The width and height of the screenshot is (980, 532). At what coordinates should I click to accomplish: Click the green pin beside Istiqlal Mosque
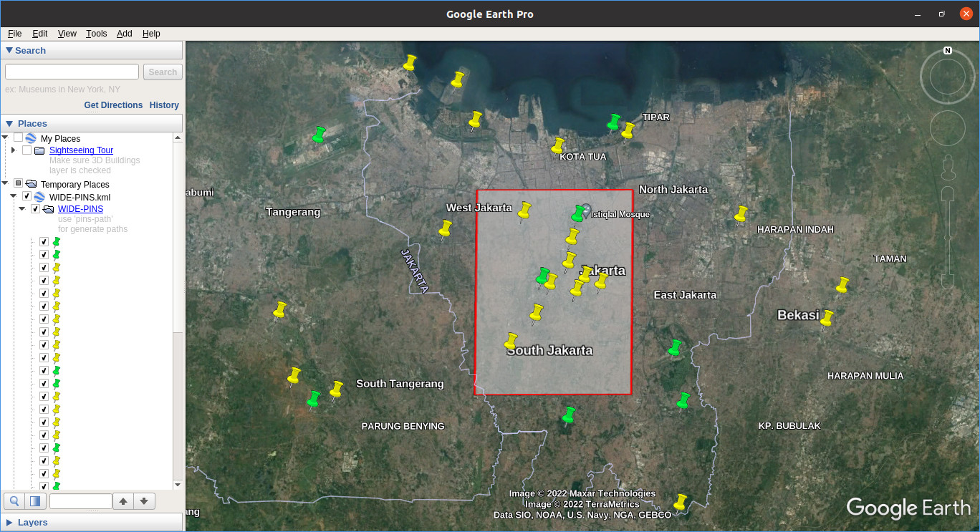pyautogui.click(x=578, y=213)
